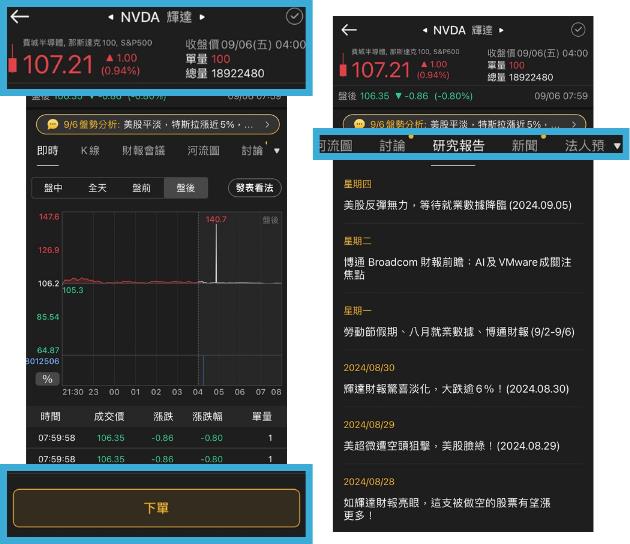
Task: Switch to the K線 tab
Action: click(x=90, y=151)
